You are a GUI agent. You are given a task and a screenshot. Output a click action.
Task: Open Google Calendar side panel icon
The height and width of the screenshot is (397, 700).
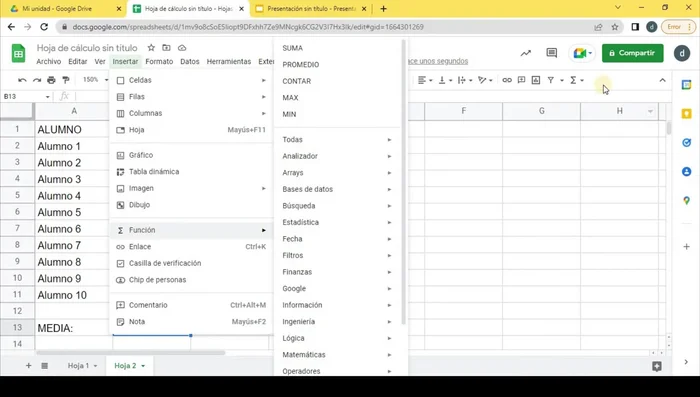pyautogui.click(x=687, y=85)
